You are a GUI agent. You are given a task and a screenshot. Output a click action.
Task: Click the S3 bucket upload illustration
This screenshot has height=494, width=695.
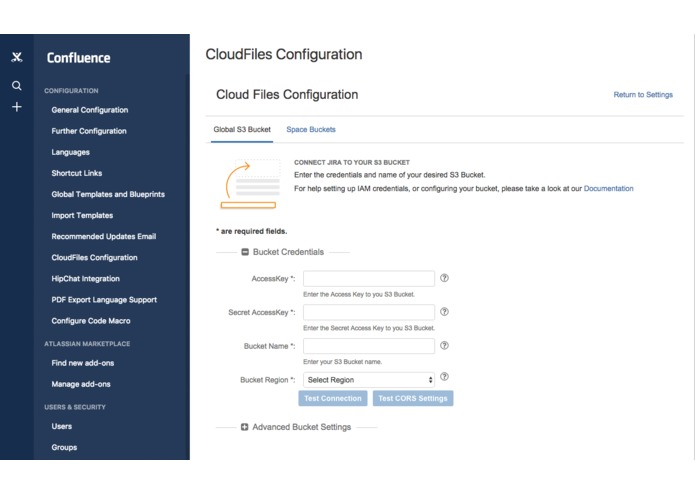tap(250, 184)
